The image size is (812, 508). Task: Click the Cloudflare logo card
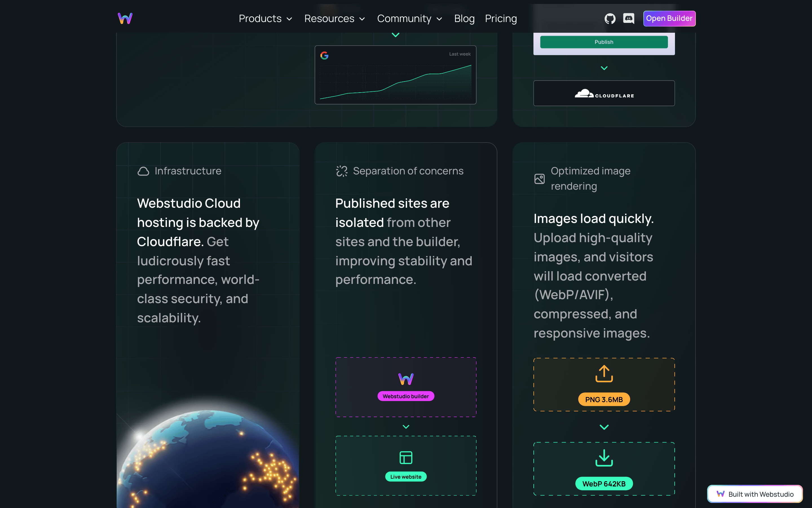pos(604,93)
